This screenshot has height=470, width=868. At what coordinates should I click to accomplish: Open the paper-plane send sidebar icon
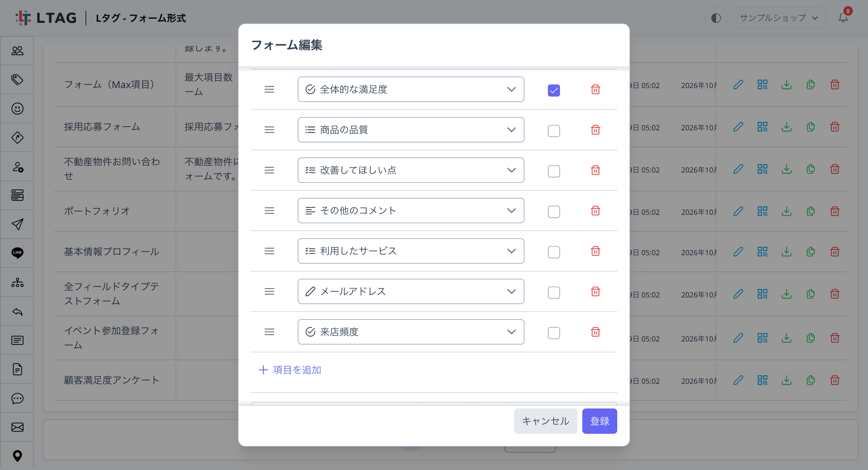tap(17, 224)
